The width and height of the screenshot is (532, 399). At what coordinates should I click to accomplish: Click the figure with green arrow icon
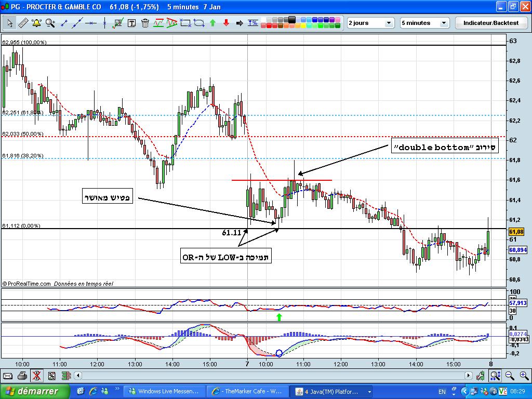click(x=480, y=376)
